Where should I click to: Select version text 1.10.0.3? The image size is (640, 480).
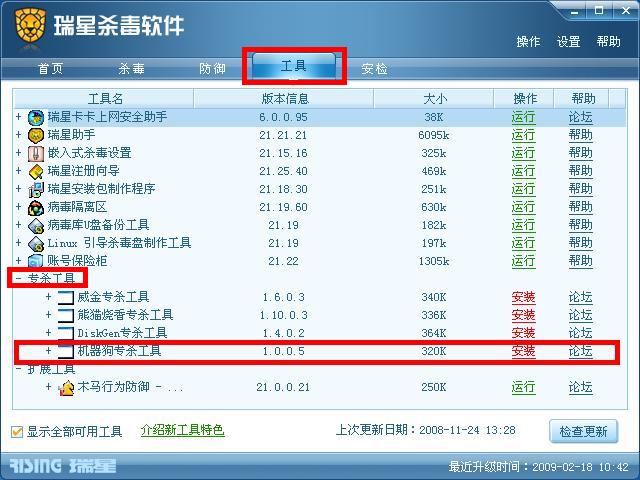click(x=284, y=315)
